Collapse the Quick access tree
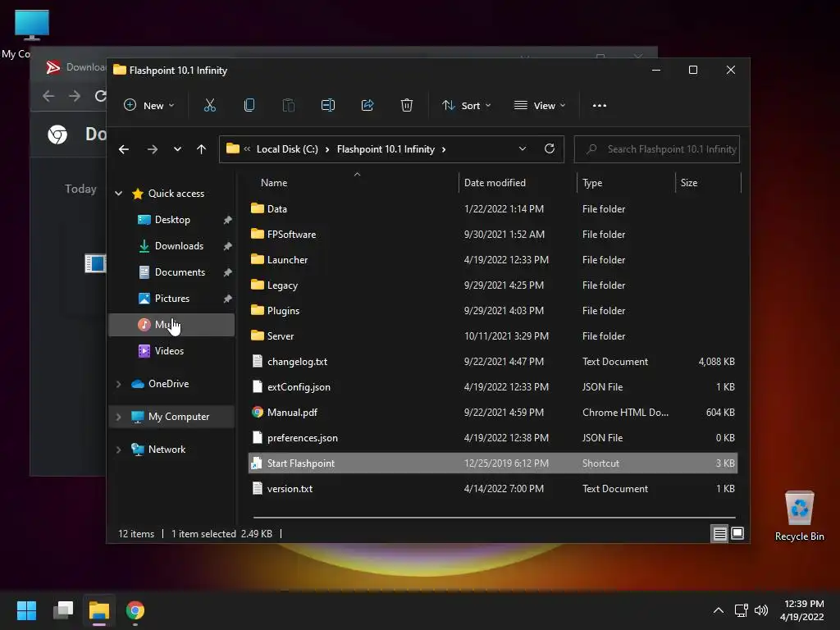The height and width of the screenshot is (630, 840). click(x=118, y=194)
